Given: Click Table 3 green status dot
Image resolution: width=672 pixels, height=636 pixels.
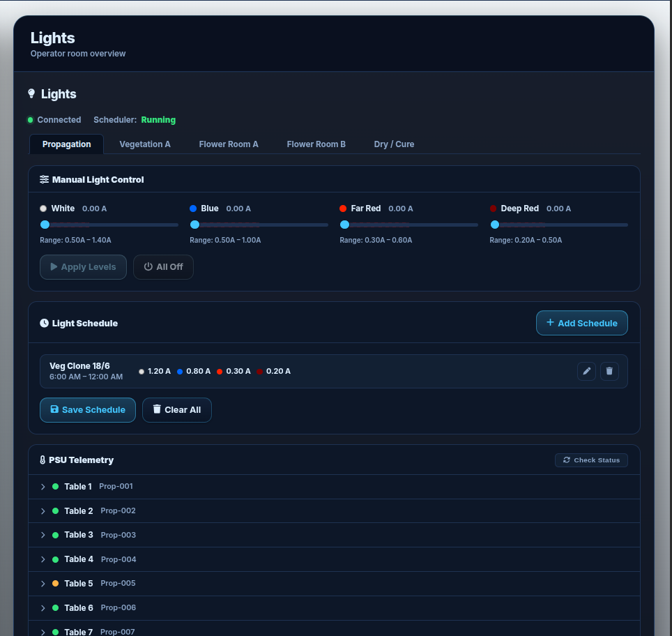Looking at the screenshot, I should tap(55, 535).
